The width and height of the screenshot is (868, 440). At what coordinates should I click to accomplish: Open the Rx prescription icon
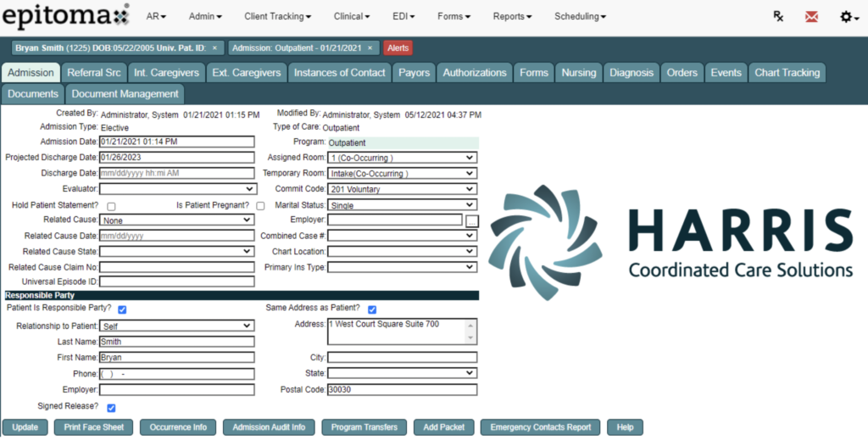(778, 17)
